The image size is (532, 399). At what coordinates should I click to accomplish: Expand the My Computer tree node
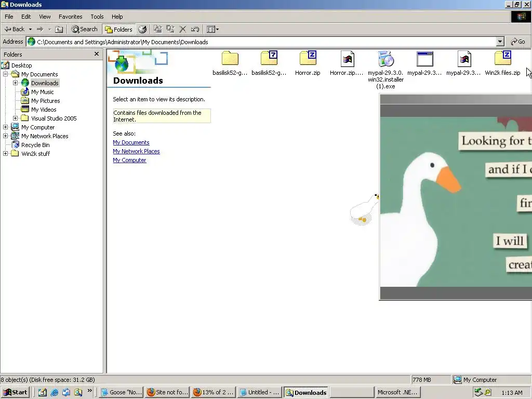(x=5, y=127)
